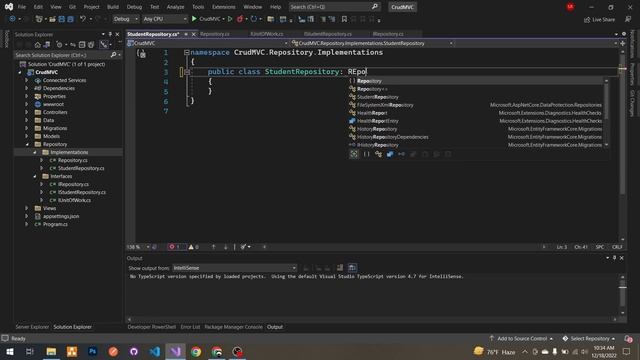This screenshot has height=360, width=640.
Task: Click Add to Source Control in status bar
Action: pyautogui.click(x=521, y=338)
